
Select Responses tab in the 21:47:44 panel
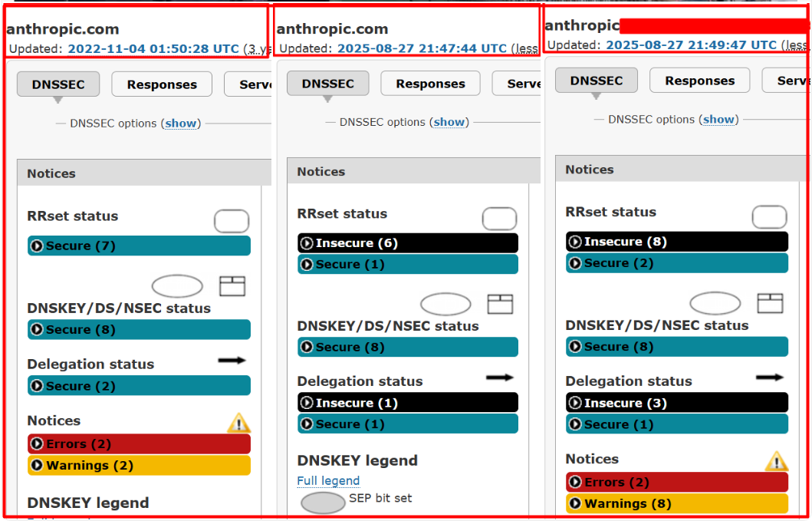pyautogui.click(x=430, y=84)
